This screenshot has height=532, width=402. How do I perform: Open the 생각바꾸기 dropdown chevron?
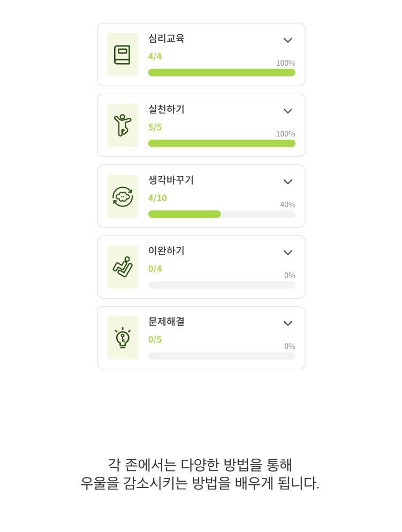point(287,181)
